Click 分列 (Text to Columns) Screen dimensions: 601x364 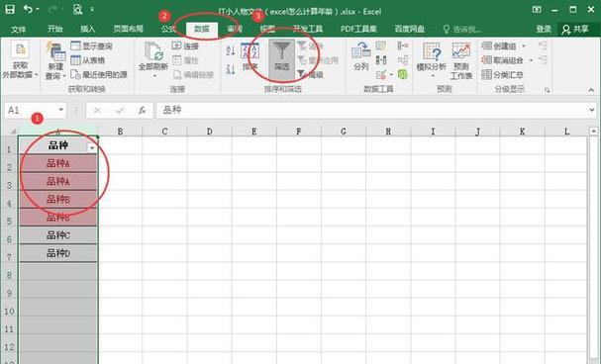361,56
